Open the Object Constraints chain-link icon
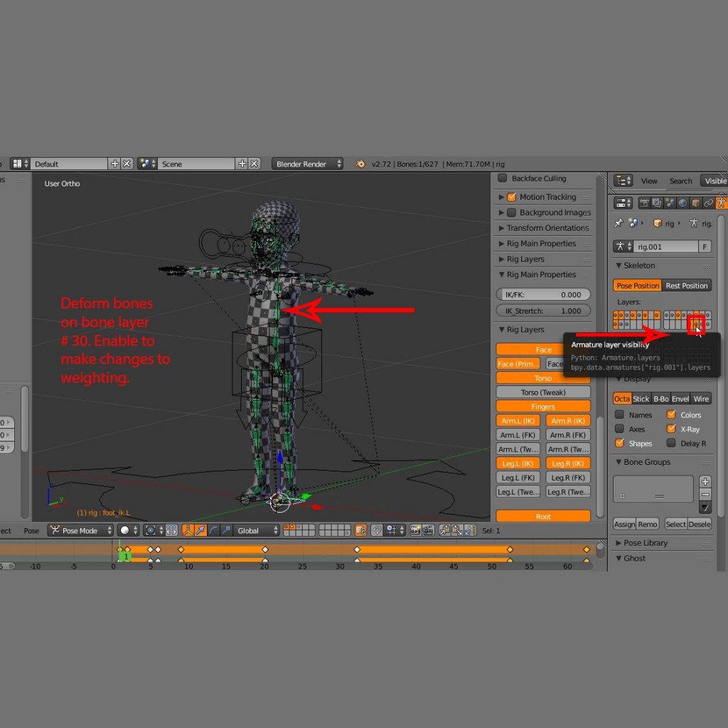Screen dimensions: 728x728 (x=708, y=203)
